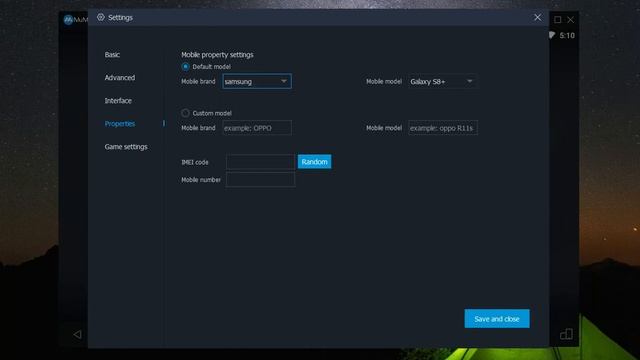Close the Settings dialog with X
The height and width of the screenshot is (360, 640).
(x=538, y=18)
